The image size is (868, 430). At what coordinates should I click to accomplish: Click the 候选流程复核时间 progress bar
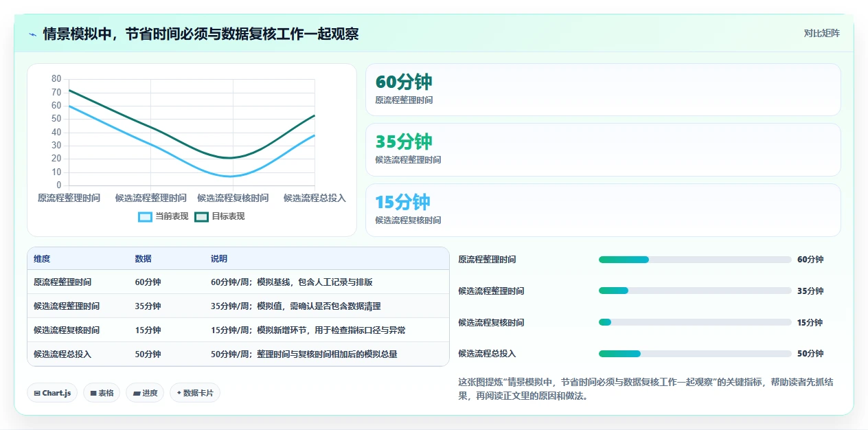click(x=695, y=322)
